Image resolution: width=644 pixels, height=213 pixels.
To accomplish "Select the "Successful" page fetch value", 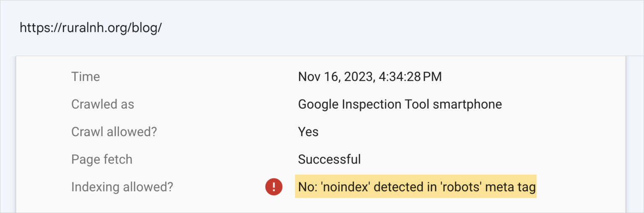I will click(x=330, y=159).
